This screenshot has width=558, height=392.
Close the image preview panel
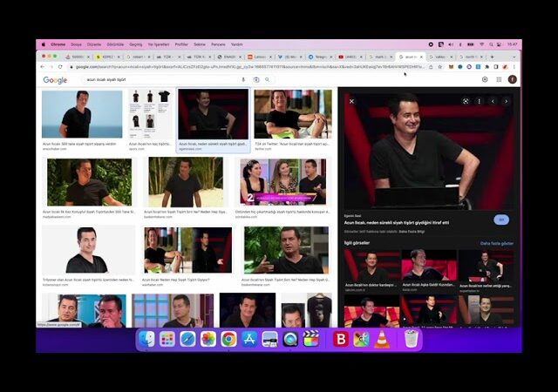[351, 101]
